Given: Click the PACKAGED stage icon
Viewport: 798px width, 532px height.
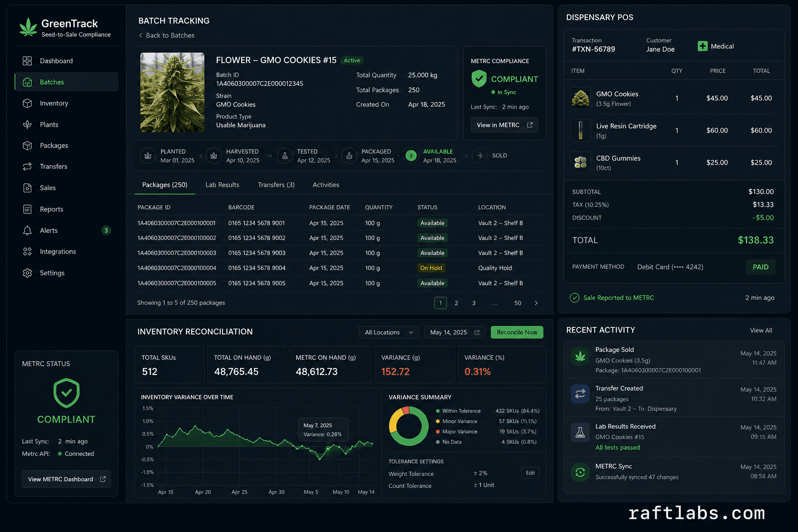Looking at the screenshot, I should 349,155.
